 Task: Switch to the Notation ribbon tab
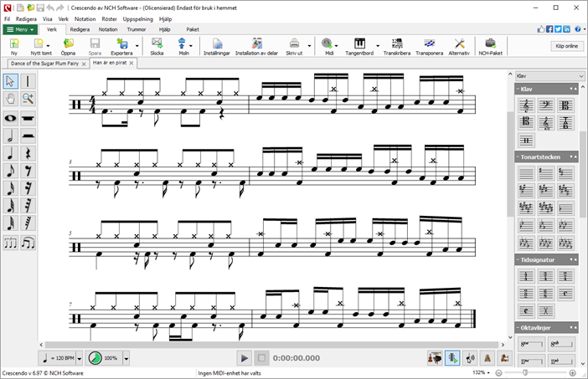pos(108,29)
